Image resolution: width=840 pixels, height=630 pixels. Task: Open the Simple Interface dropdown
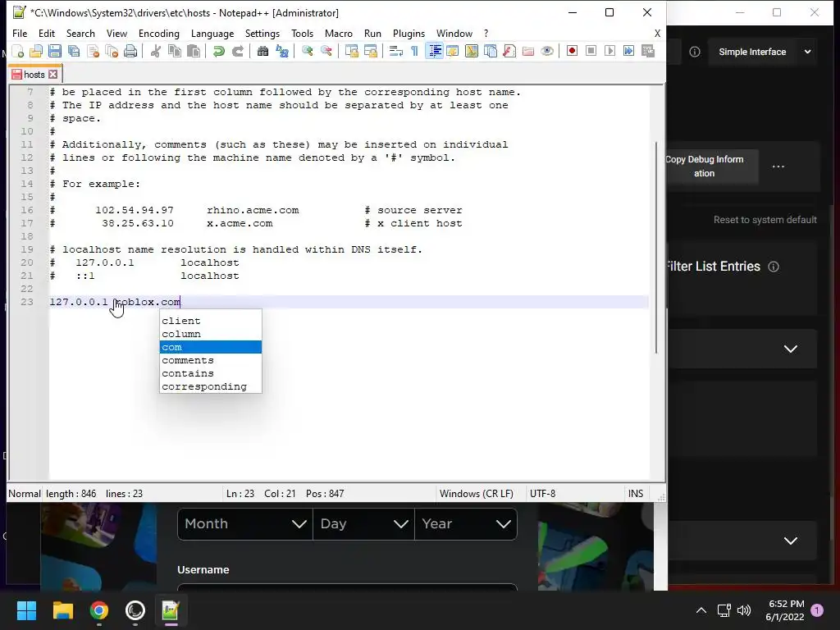764,52
